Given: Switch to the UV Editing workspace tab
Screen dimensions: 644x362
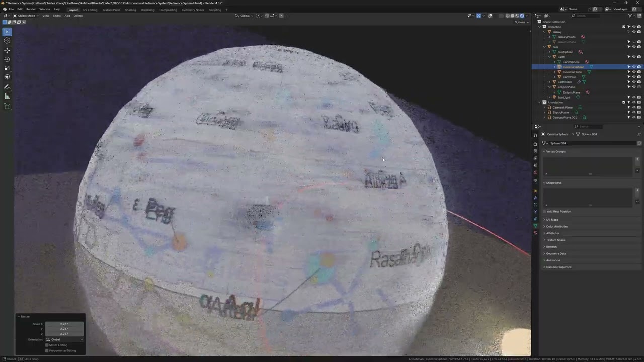Looking at the screenshot, I should coord(90,10).
